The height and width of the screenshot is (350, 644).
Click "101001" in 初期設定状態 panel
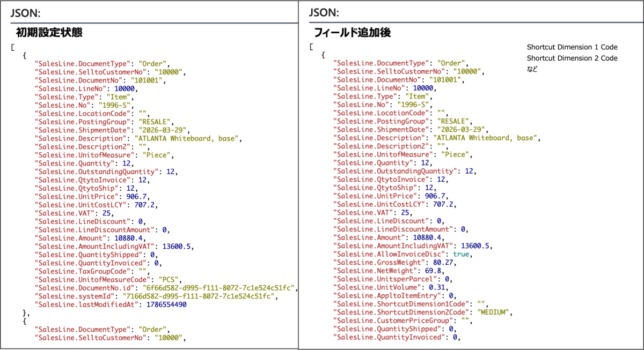click(147, 80)
